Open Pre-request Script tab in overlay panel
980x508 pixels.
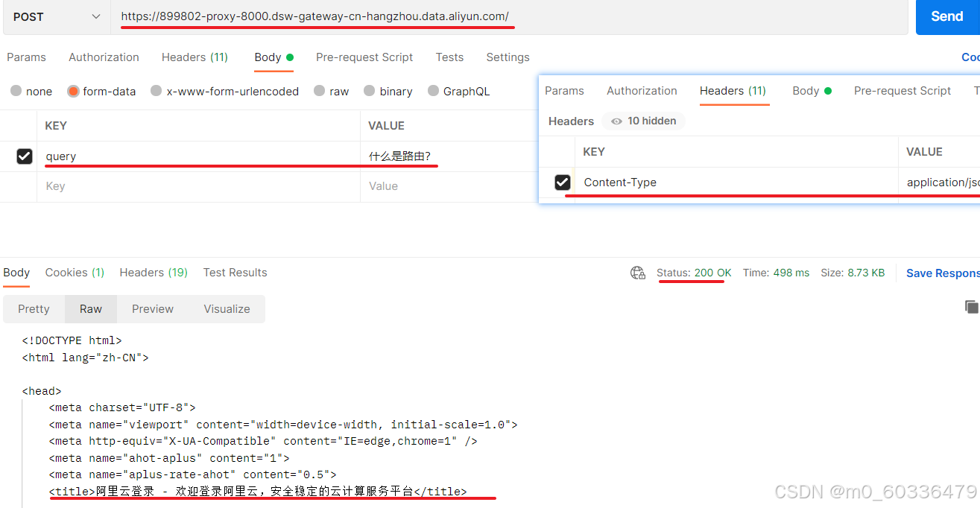902,91
